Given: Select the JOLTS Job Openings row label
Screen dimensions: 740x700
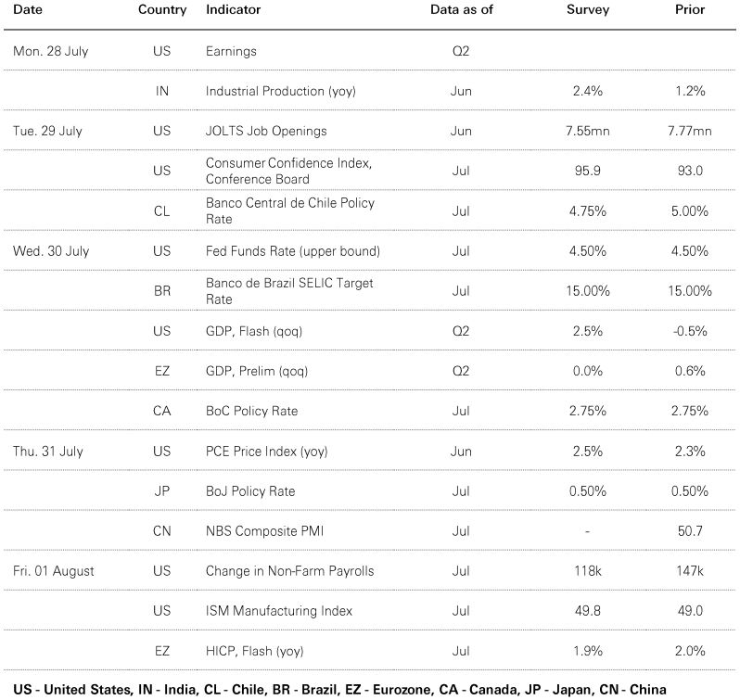Looking at the screenshot, I should tap(266, 131).
